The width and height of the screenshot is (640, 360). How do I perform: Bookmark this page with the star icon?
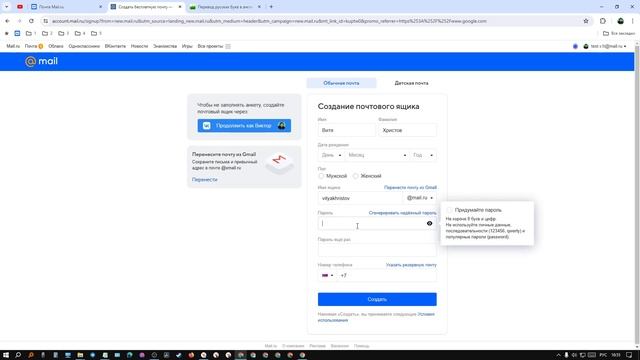coord(586,21)
